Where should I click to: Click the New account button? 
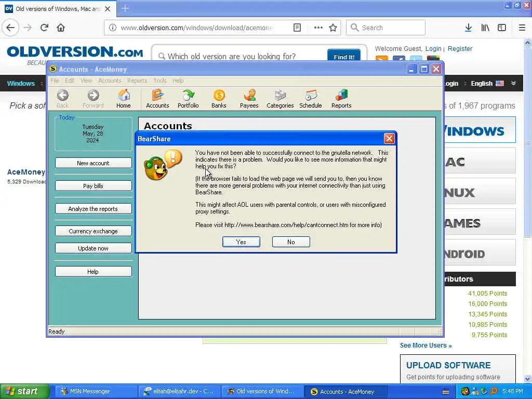94,163
